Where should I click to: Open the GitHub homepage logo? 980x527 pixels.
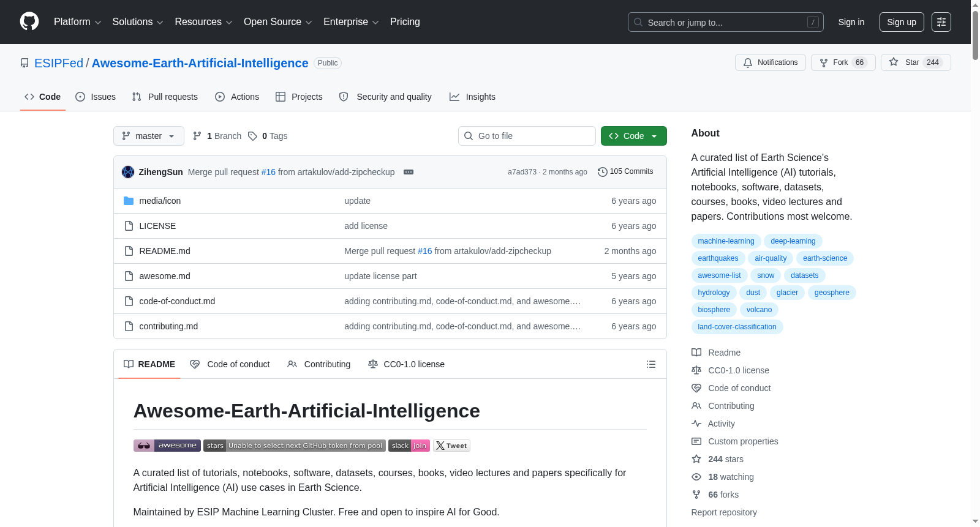click(x=29, y=22)
